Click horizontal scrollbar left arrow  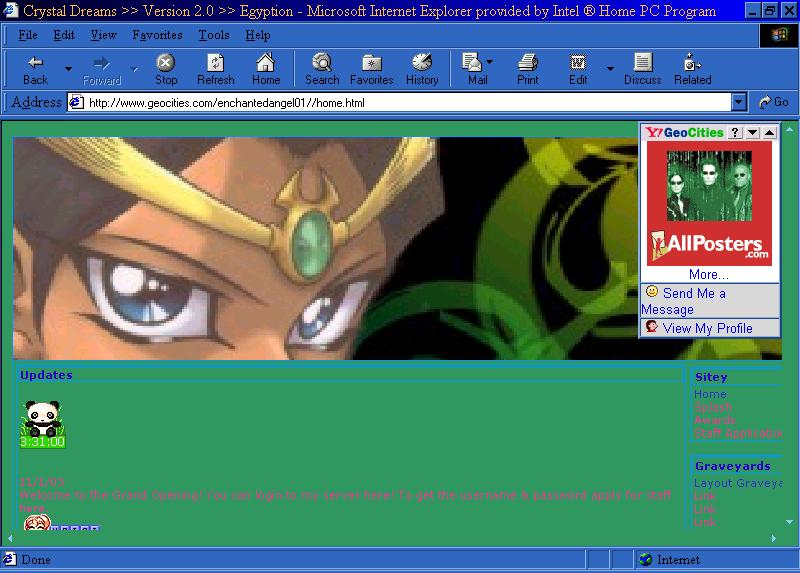tap(10, 538)
